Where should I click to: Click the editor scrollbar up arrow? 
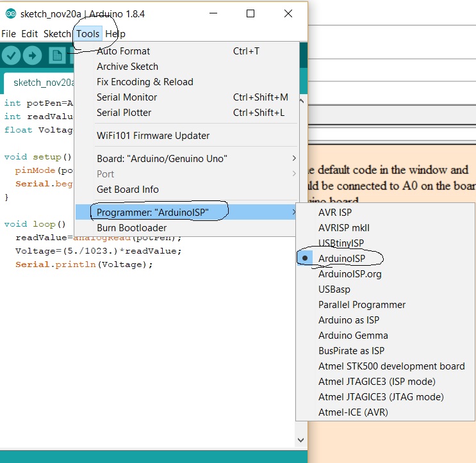302,101
